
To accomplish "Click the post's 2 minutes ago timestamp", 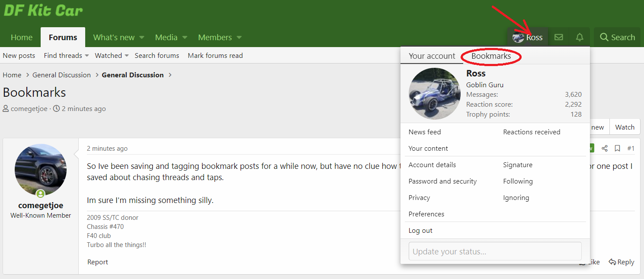I will (107, 149).
